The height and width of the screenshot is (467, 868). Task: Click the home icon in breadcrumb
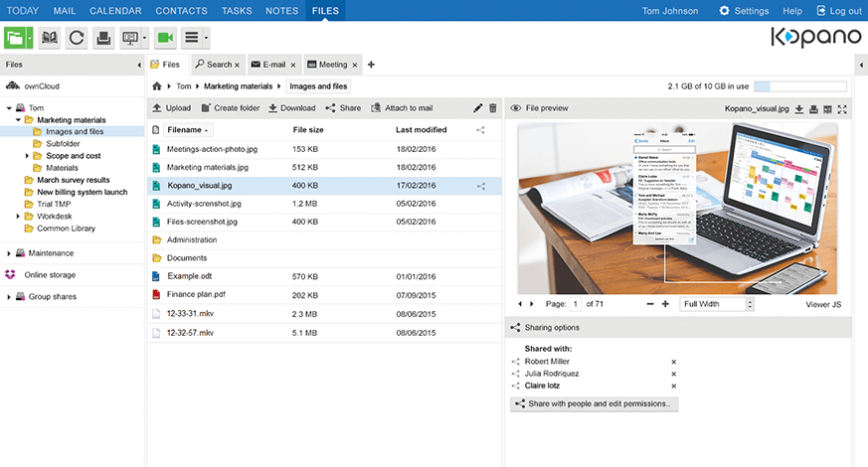pos(157,86)
